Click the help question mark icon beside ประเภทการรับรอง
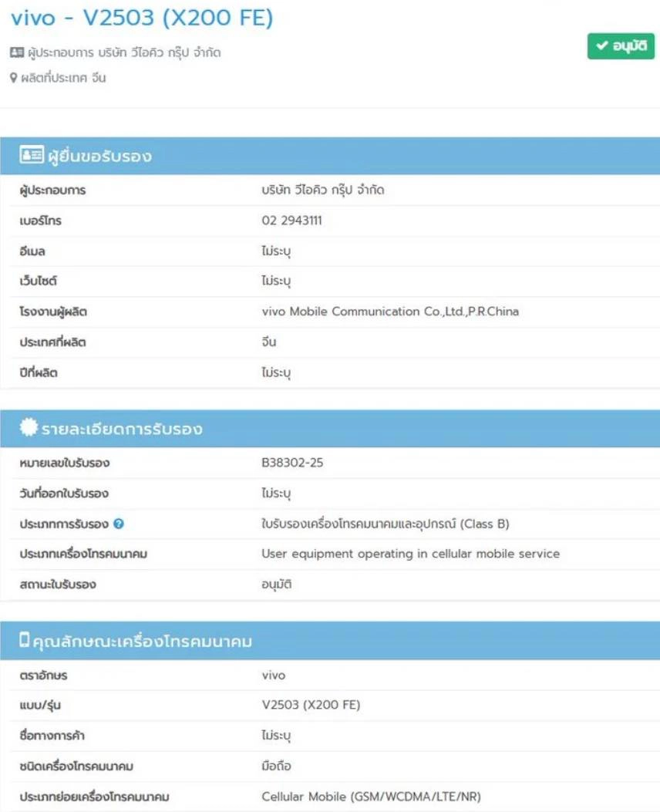Image resolution: width=660 pixels, height=812 pixels. click(x=119, y=524)
